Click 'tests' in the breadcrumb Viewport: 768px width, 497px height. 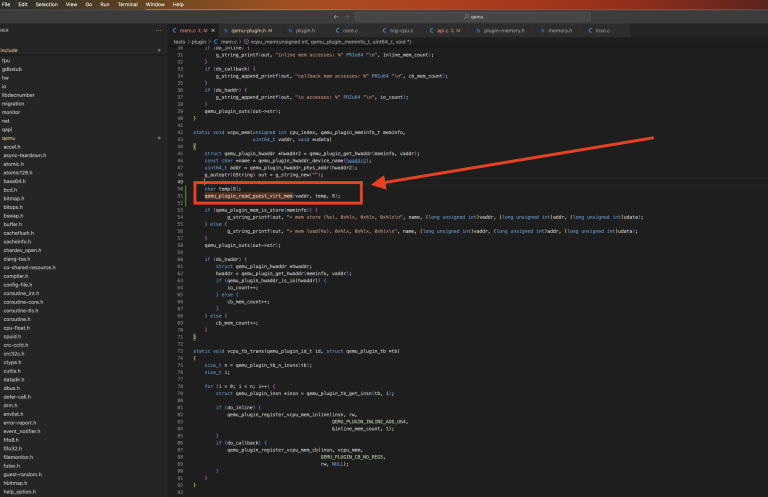pos(179,42)
